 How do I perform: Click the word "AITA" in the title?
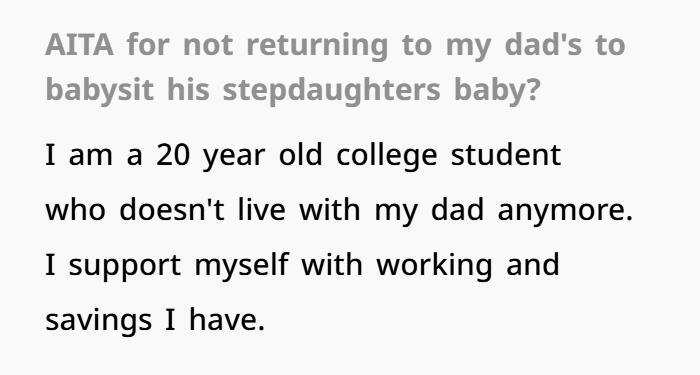79,45
